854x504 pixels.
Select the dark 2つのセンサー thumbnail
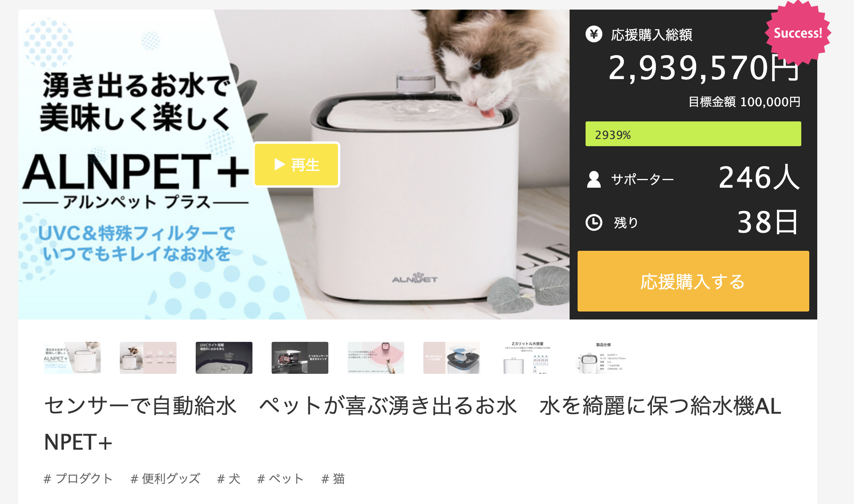(300, 358)
